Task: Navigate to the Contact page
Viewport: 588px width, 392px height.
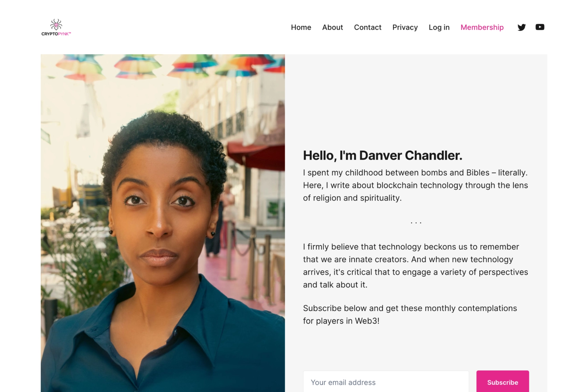Action: [367, 27]
